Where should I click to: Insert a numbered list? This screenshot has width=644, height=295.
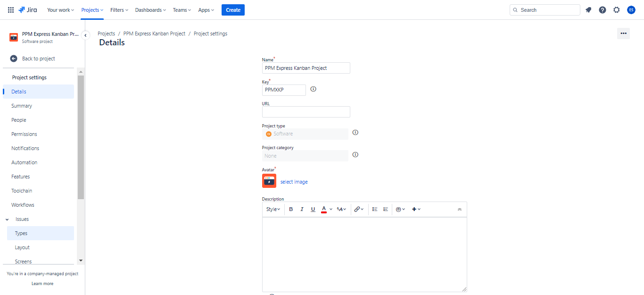386,209
